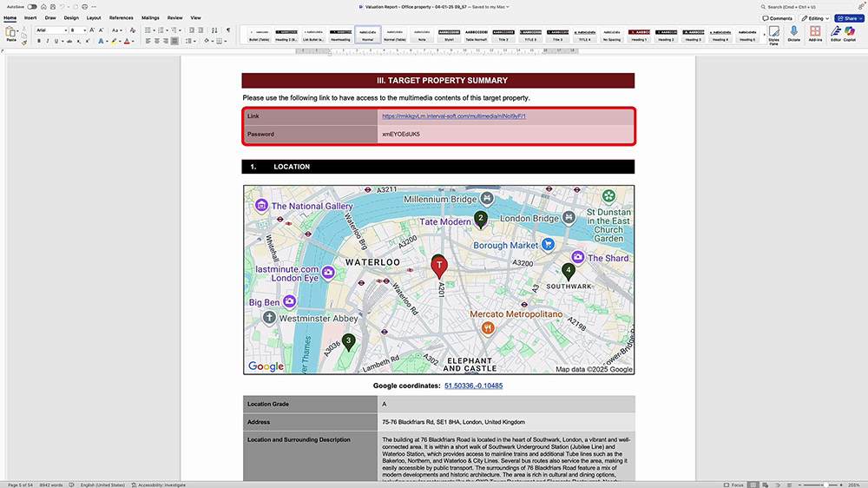The image size is (868, 488).
Task: Click the 8942 words count in status bar
Action: [x=51, y=485]
